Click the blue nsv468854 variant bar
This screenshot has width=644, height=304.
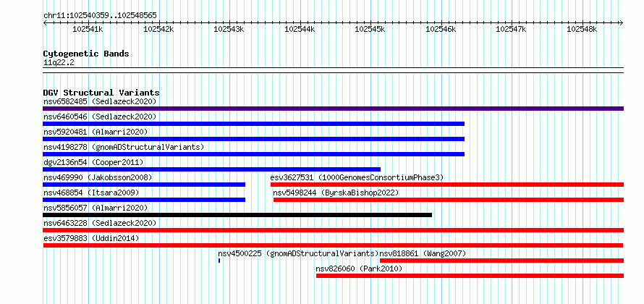(144, 200)
